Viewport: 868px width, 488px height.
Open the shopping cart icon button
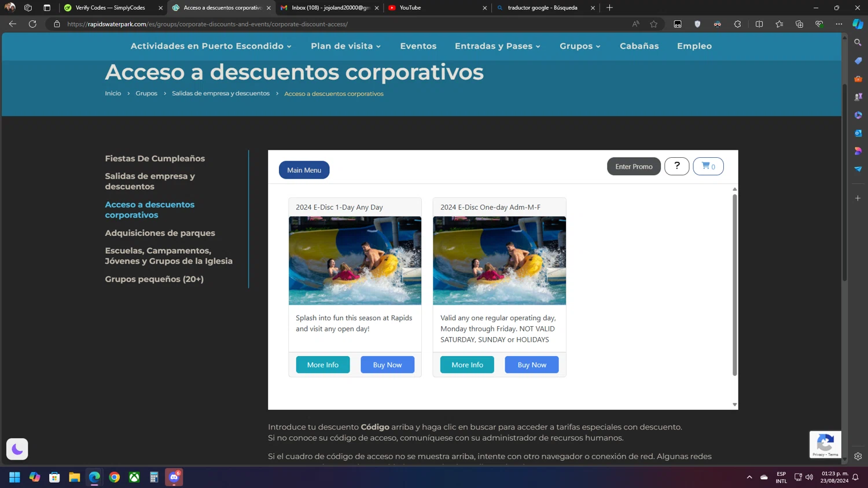pos(708,167)
